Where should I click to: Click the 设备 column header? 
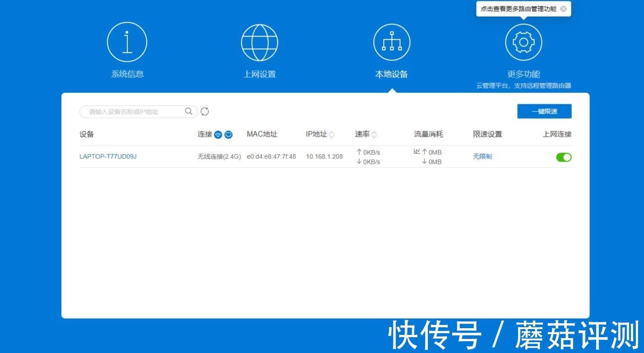87,135
